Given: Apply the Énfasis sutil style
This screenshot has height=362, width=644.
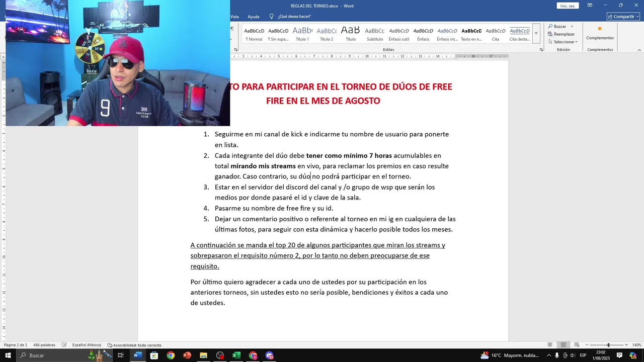Looking at the screenshot, I should [399, 34].
